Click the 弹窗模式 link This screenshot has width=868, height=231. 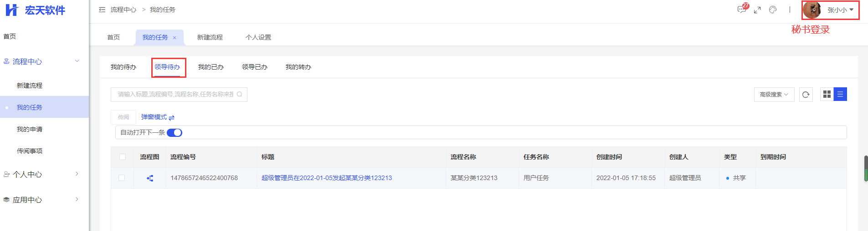154,117
